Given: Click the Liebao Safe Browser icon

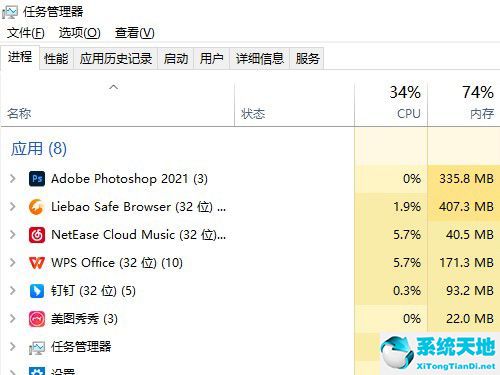Looking at the screenshot, I should click(x=37, y=207).
